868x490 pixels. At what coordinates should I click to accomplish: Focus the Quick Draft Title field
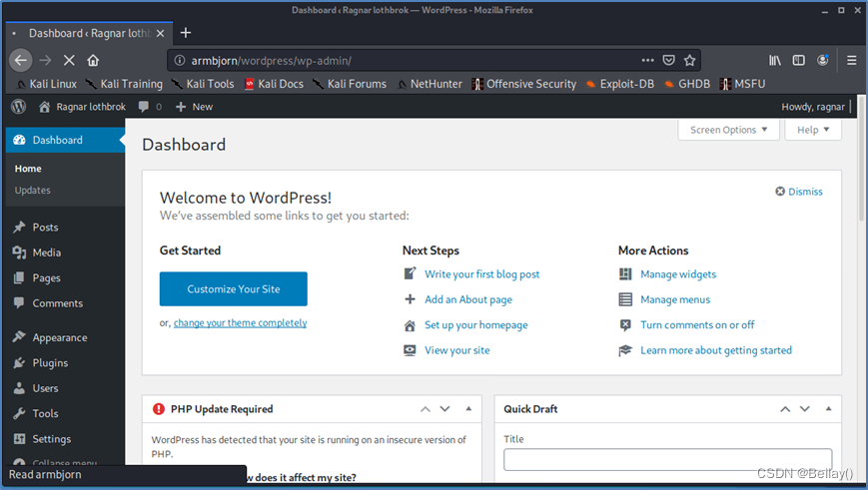point(667,459)
